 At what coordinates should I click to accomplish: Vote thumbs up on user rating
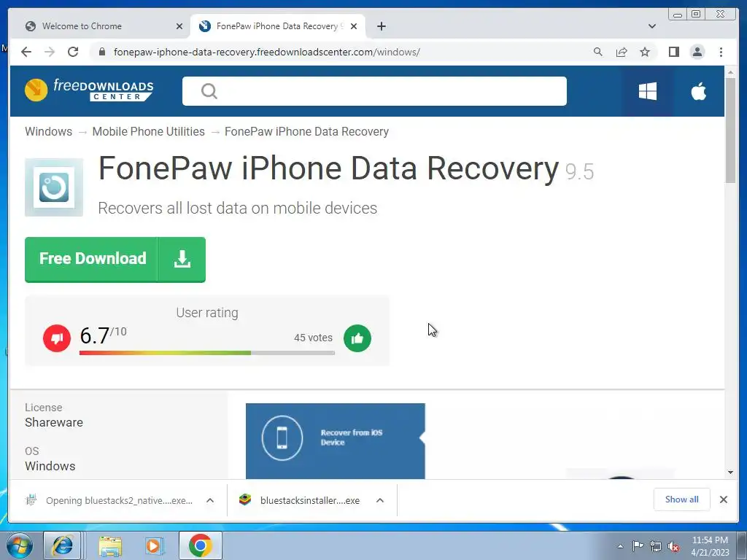pos(357,338)
